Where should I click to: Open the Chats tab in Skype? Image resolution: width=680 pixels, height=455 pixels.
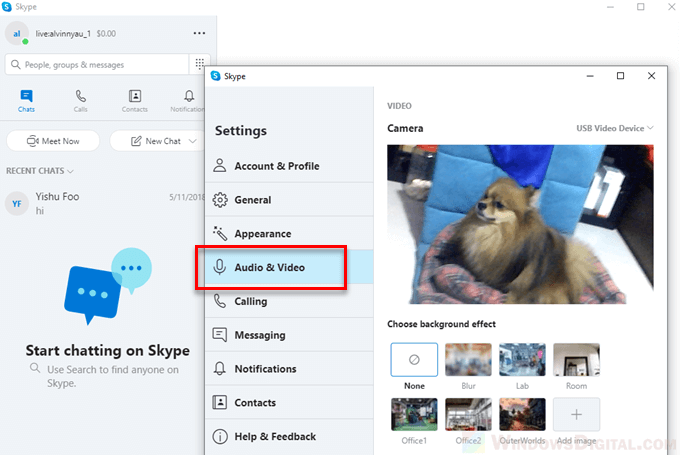tap(26, 101)
